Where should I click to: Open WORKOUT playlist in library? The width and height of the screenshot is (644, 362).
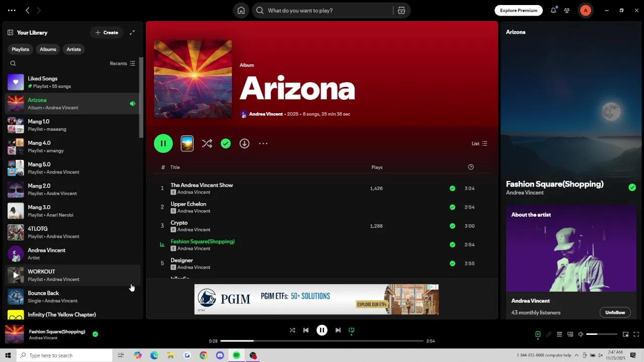pos(73,275)
